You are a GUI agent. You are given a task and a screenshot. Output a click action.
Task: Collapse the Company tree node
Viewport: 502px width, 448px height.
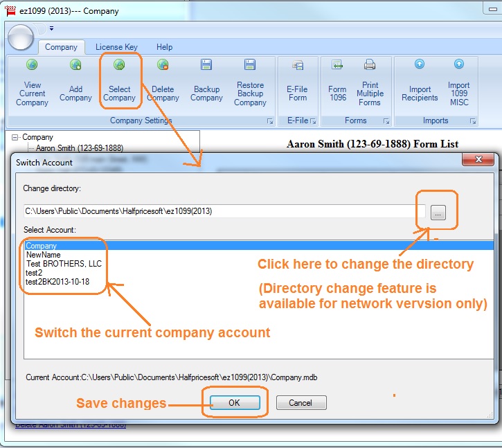15,137
